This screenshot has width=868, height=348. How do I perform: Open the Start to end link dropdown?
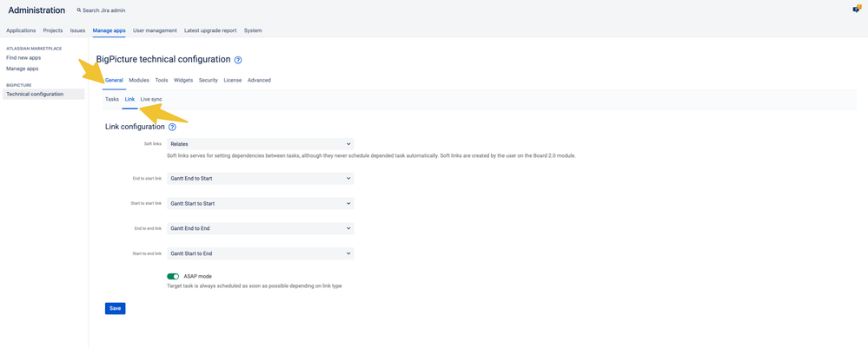[260, 254]
